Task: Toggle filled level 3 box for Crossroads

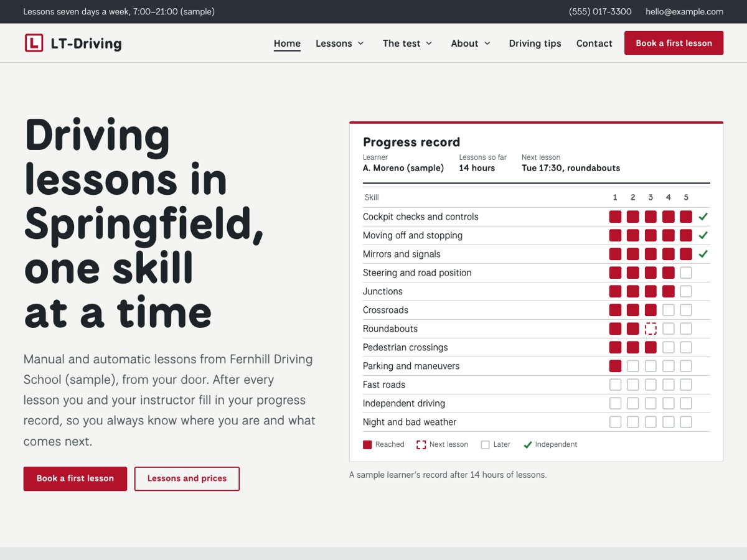Action: (651, 310)
